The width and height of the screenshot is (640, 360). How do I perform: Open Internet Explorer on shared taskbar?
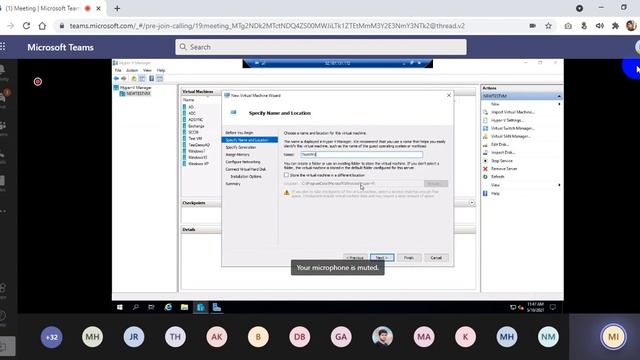click(x=168, y=307)
